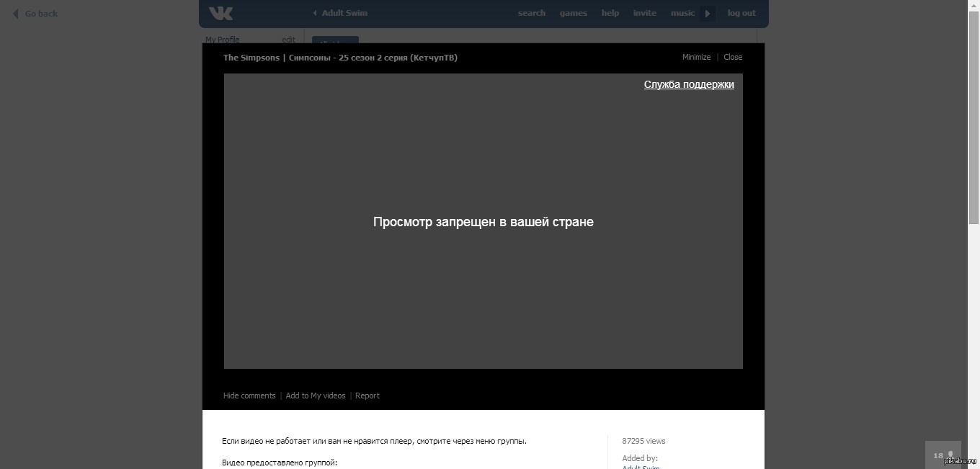Viewport: 980px width, 469px height.
Task: Click edit next to My Profile
Action: [288, 40]
